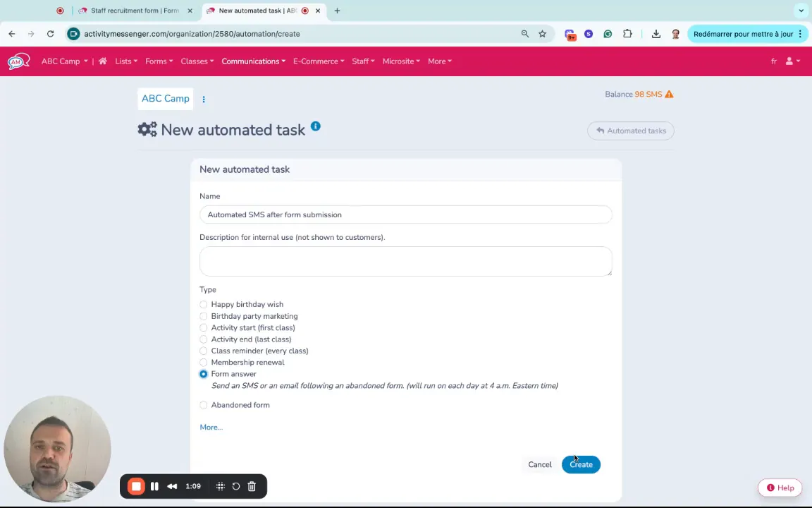
Task: Open the E-Commerce dropdown
Action: tap(318, 61)
